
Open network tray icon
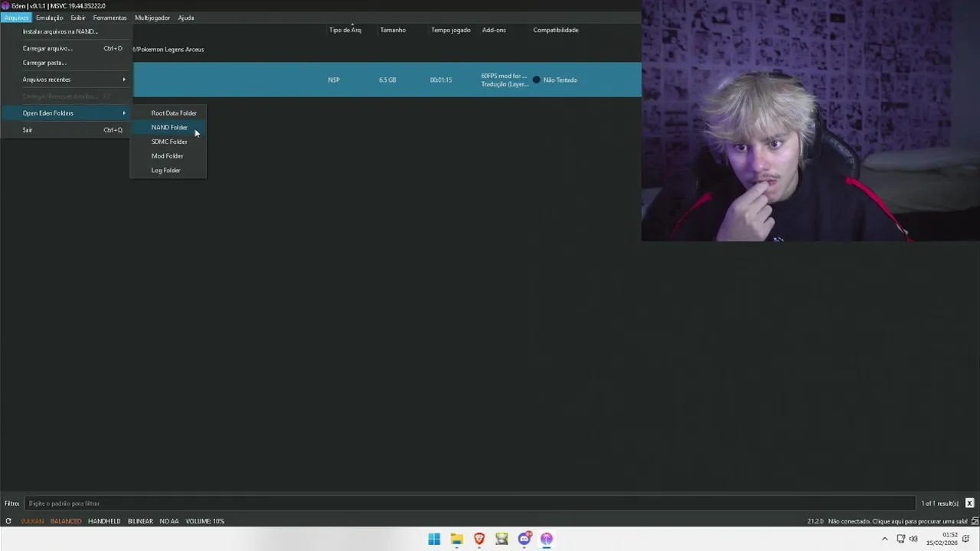900,539
